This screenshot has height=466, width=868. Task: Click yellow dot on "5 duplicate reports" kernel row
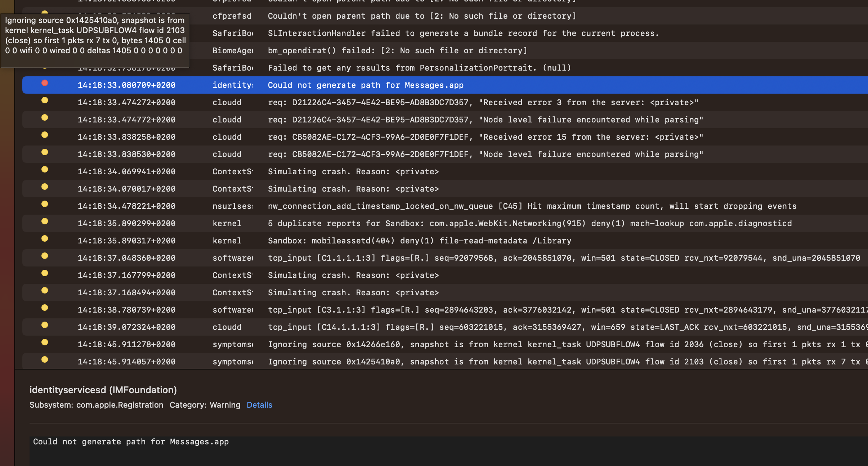(x=45, y=221)
